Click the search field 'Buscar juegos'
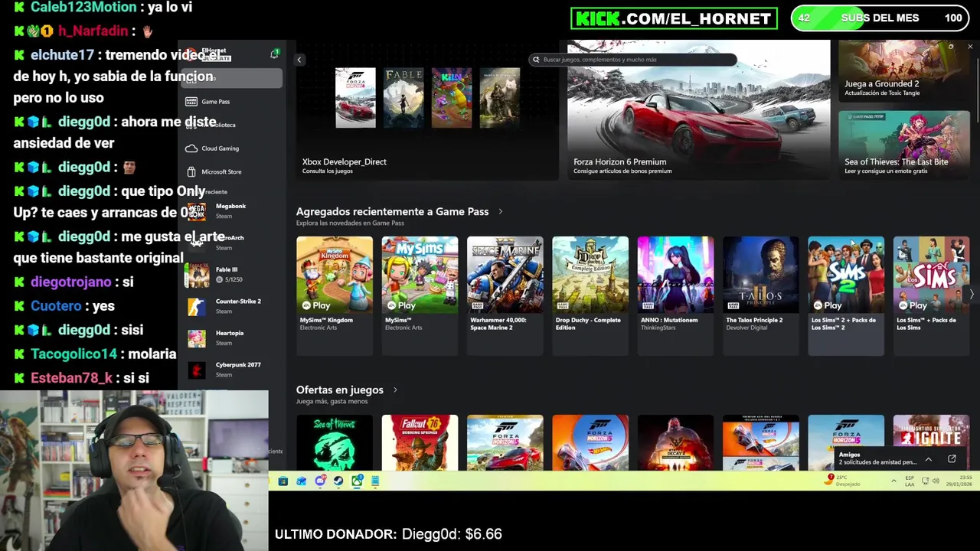Screen dimensions: 980x551 [x=634, y=60]
